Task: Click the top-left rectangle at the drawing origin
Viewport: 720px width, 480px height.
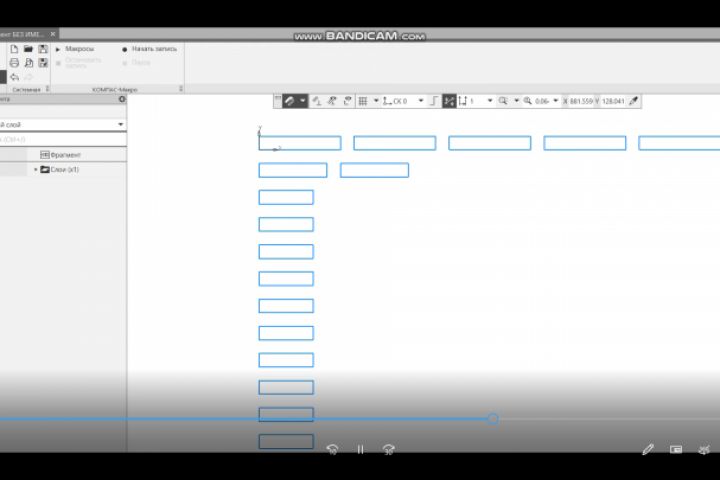Action: (300, 143)
